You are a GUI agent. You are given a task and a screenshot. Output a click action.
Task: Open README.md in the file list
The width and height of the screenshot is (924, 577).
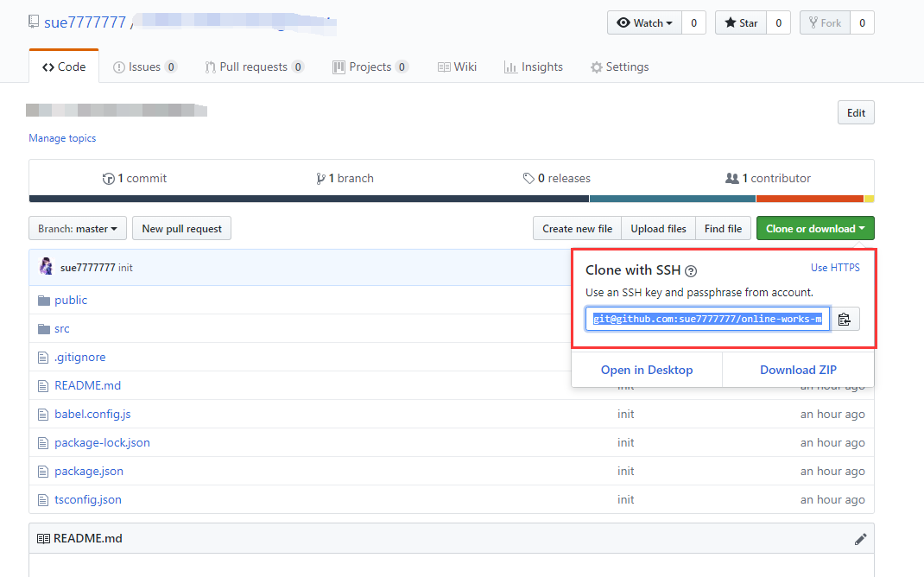coord(88,385)
